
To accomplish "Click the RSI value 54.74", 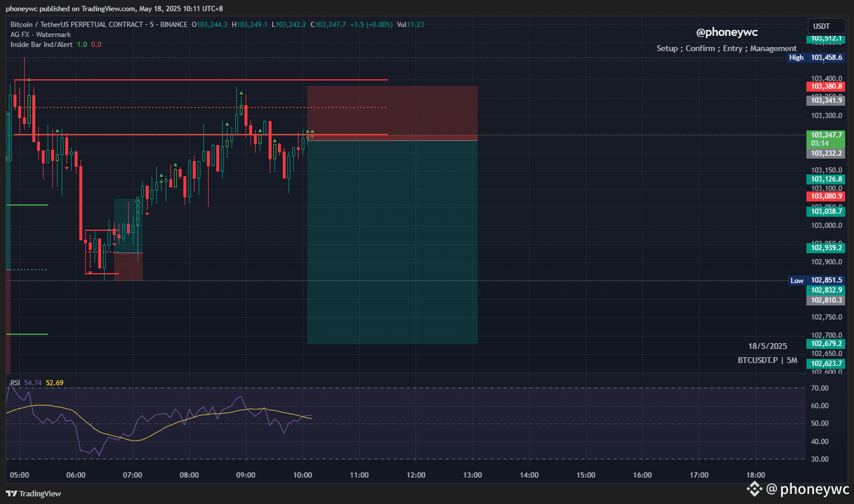I will pyautogui.click(x=33, y=383).
